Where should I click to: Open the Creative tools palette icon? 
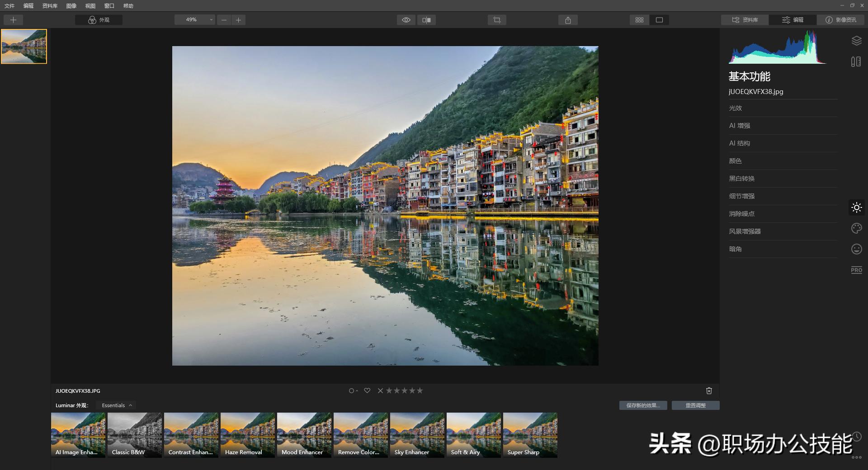(x=856, y=228)
